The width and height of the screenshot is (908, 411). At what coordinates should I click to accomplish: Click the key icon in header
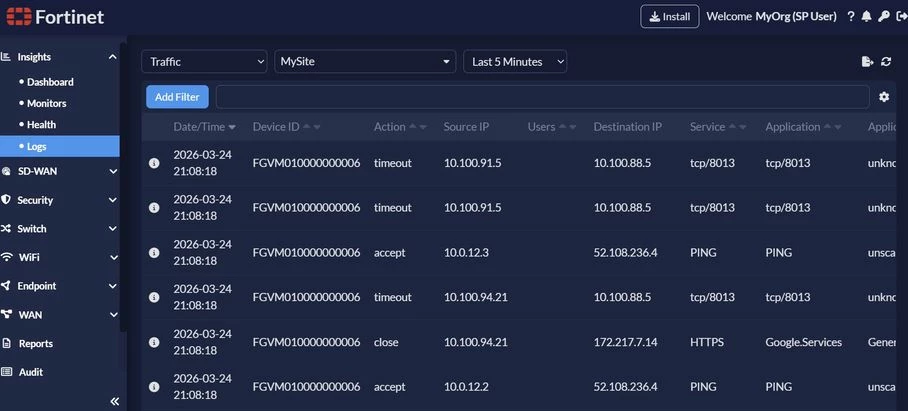click(884, 17)
